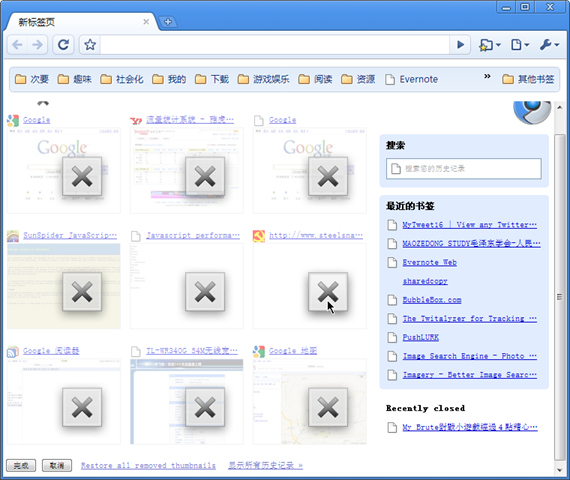Click the history search field
Image resolution: width=570 pixels, height=480 pixels.
(x=463, y=168)
